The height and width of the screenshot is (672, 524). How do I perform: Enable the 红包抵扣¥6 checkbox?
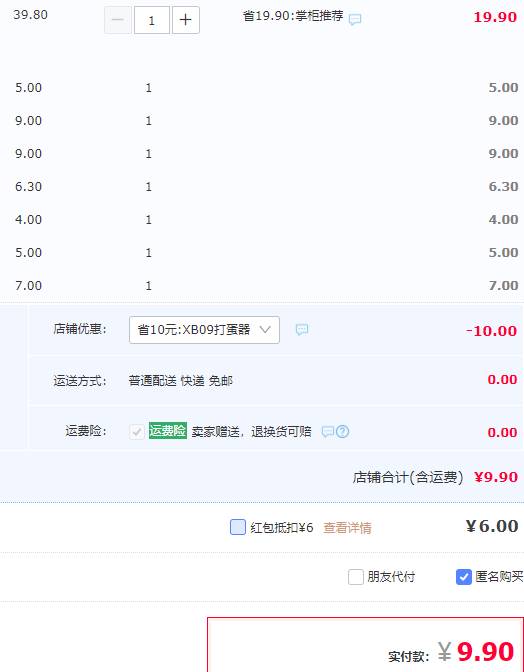pyautogui.click(x=238, y=527)
